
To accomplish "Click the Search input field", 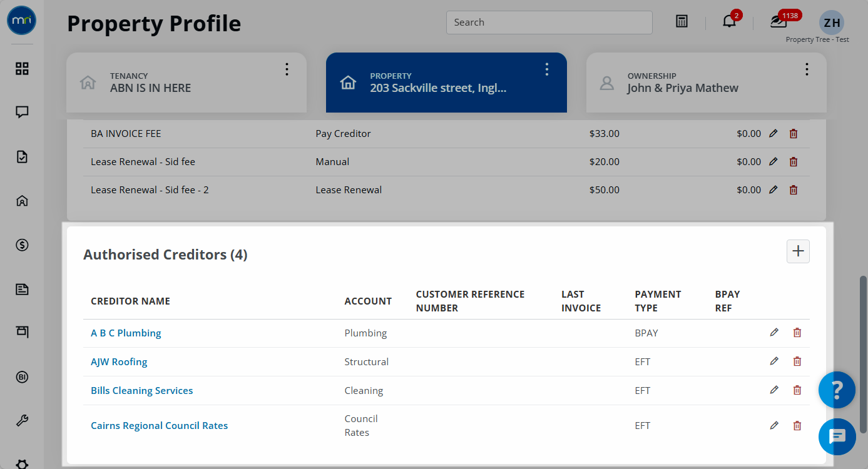I will click(549, 23).
